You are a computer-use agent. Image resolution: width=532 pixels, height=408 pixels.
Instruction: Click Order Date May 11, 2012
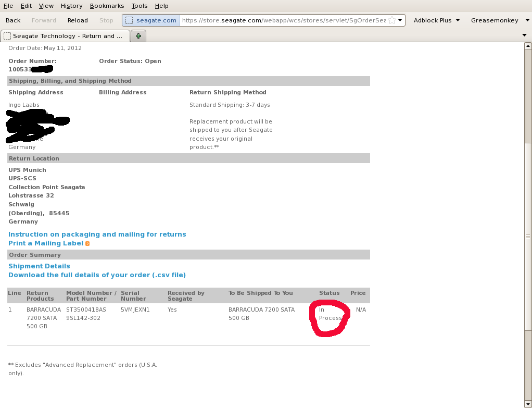45,48
